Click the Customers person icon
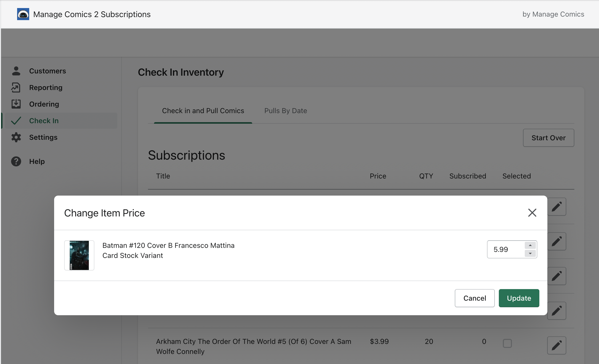 pyautogui.click(x=16, y=71)
